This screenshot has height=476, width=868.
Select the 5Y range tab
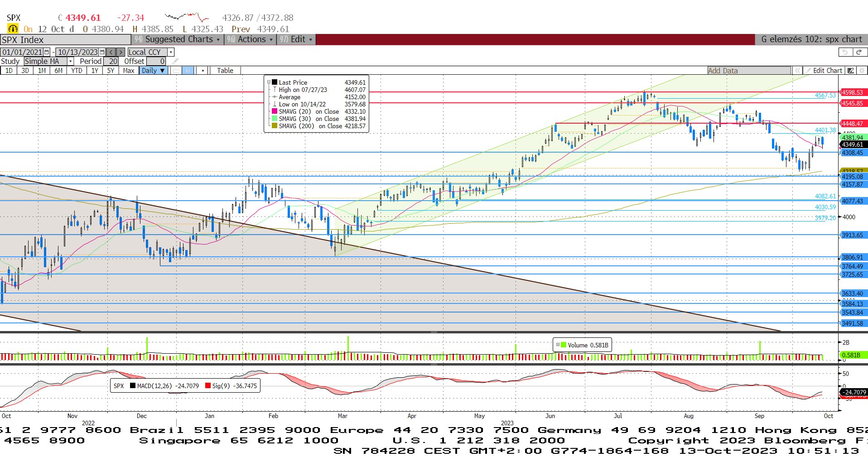pos(111,70)
